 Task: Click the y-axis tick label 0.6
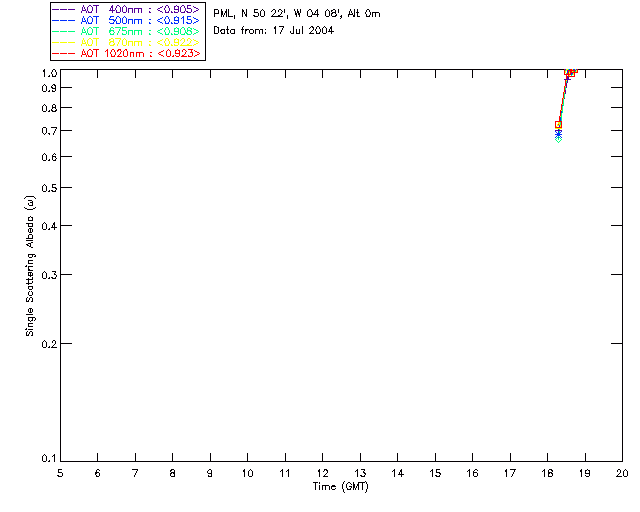pyautogui.click(x=49, y=157)
